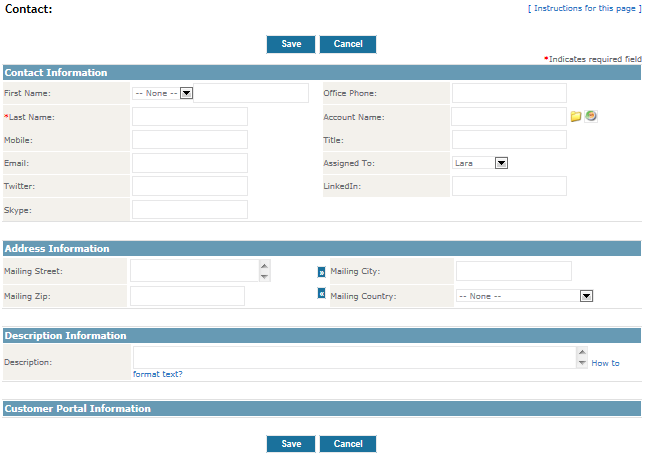Image resolution: width=647 pixels, height=461 pixels.
Task: Click the left double-arrow icon beside Mailing Country
Action: 321,293
